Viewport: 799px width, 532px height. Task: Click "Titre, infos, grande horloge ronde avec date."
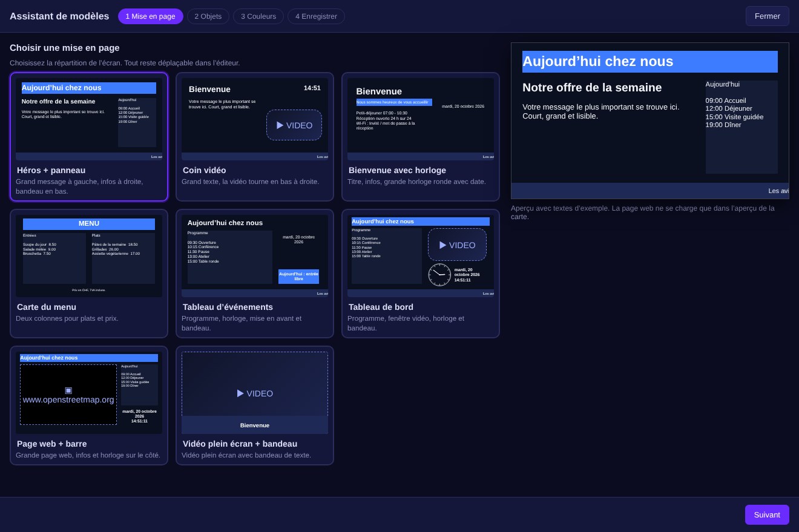[x=416, y=182]
